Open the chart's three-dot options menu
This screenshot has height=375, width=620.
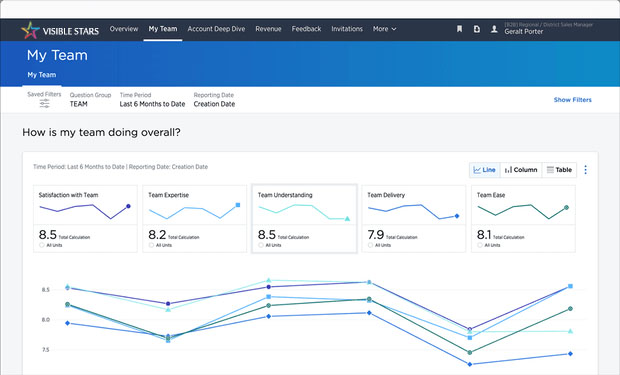[586, 170]
